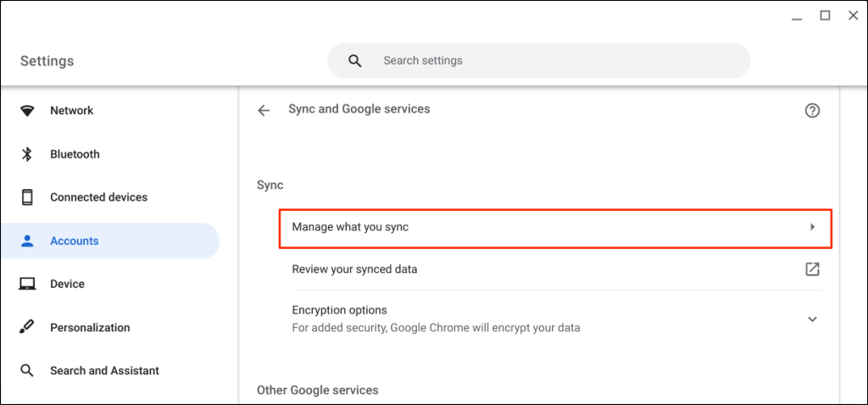Screen dimensions: 868x405
Task: Click the Connected devices phone icon
Action: pyautogui.click(x=27, y=197)
